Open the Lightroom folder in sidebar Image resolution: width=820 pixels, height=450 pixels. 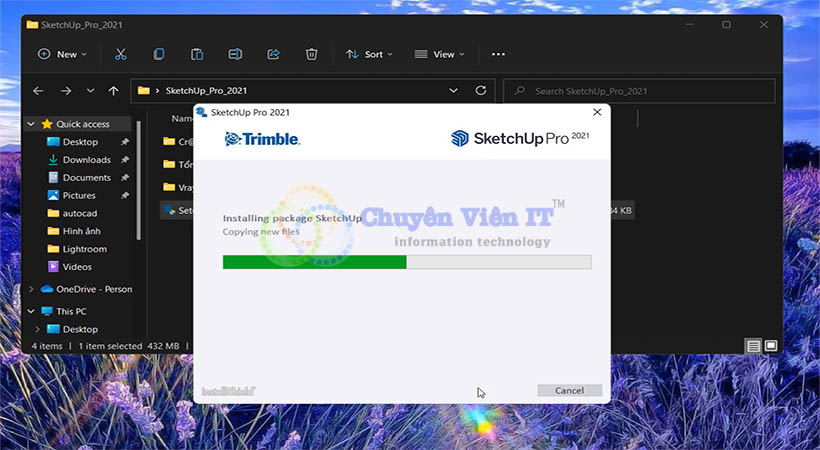(85, 249)
